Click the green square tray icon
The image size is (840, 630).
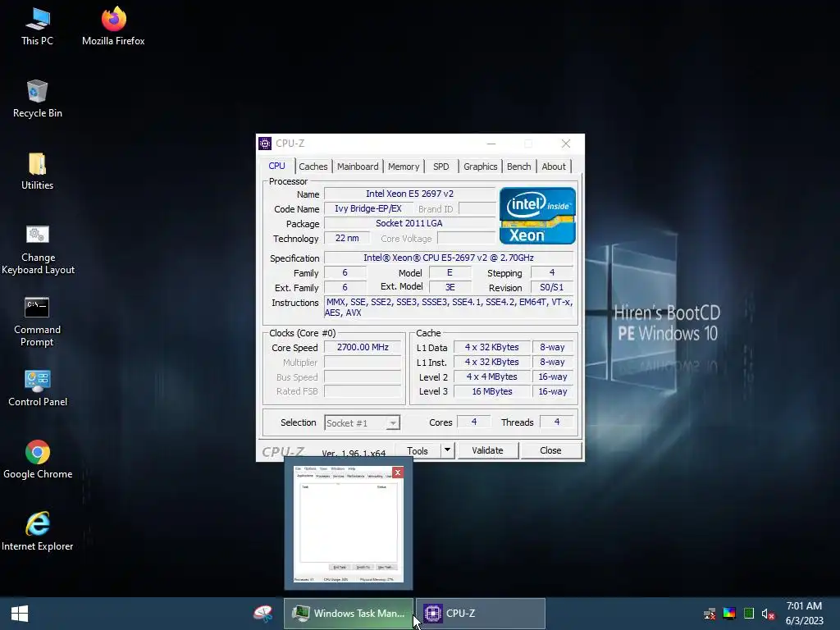(749, 614)
